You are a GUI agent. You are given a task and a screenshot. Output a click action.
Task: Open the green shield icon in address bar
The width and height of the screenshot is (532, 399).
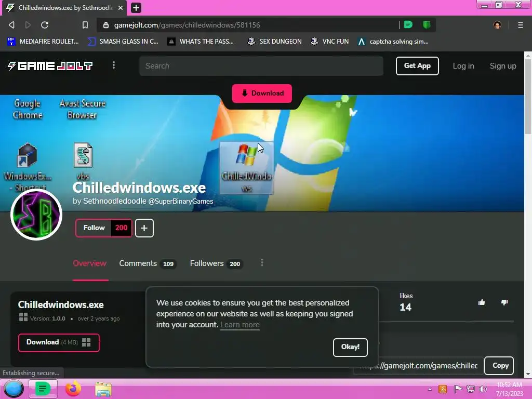pos(427,24)
